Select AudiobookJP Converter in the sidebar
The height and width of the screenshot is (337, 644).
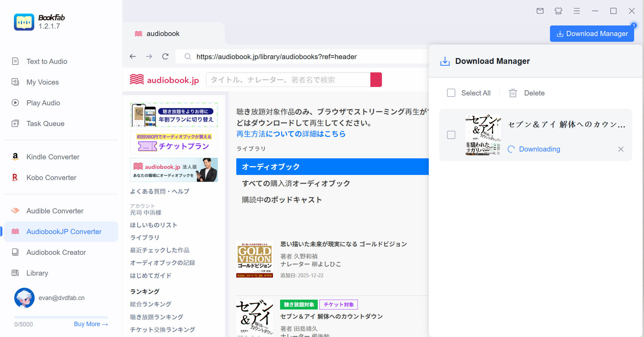(64, 231)
